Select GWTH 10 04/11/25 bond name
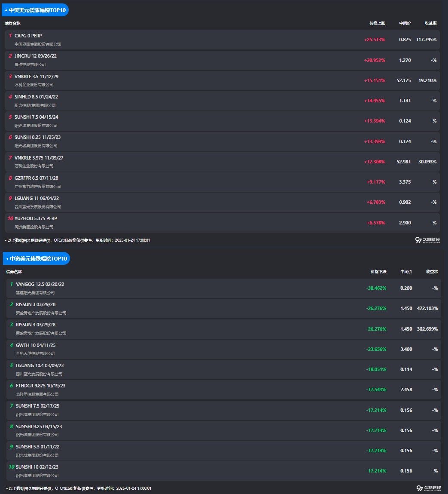The image size is (448, 494). [36, 345]
